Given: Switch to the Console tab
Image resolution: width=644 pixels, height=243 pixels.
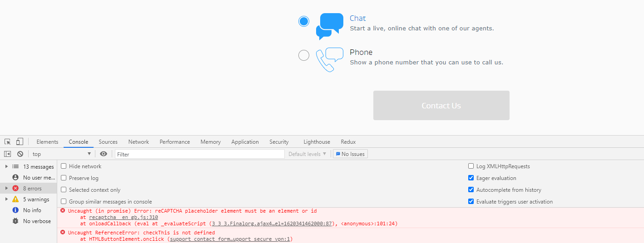Looking at the screenshot, I should (x=79, y=142).
